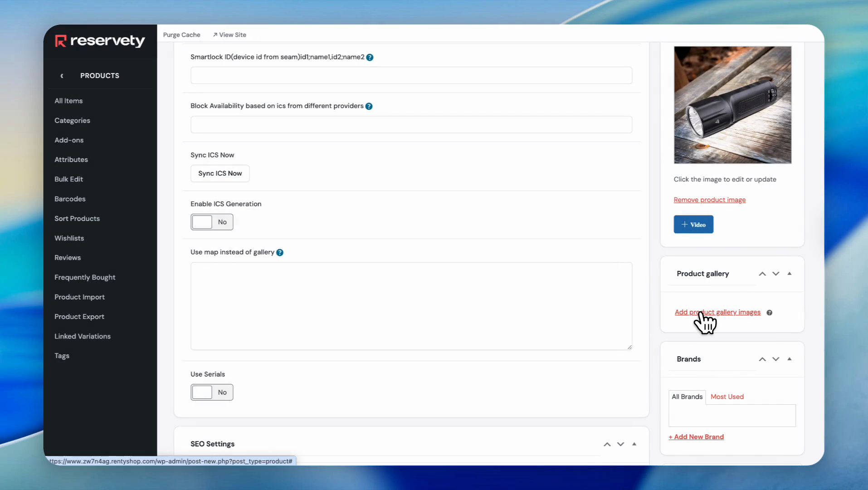868x490 pixels.
Task: Click the Product gallery panel title
Action: click(x=702, y=274)
